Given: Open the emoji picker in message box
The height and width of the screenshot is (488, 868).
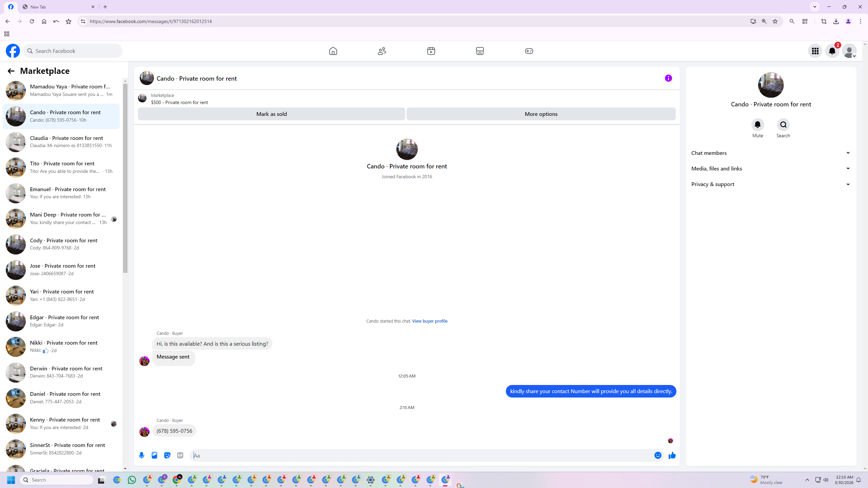Looking at the screenshot, I should (658, 455).
